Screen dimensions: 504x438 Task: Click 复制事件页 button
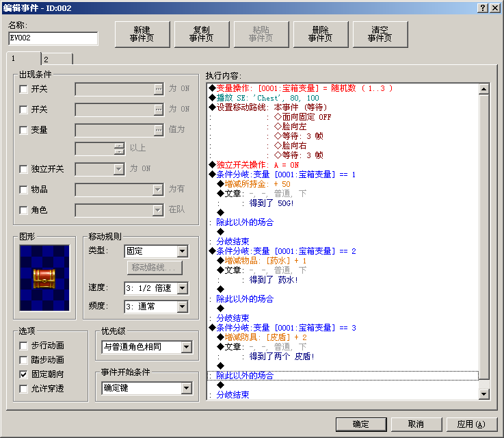pos(202,34)
